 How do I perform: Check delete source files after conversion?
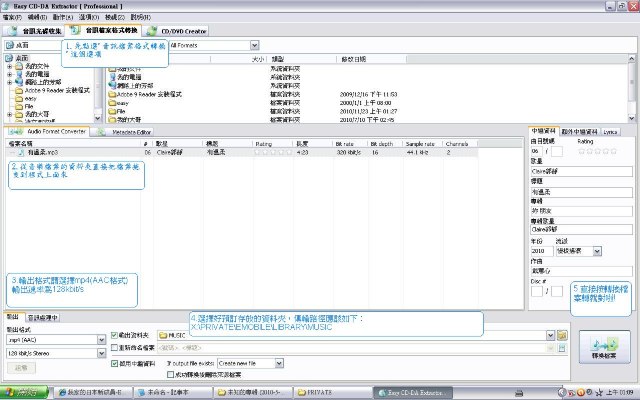pyautogui.click(x=170, y=374)
